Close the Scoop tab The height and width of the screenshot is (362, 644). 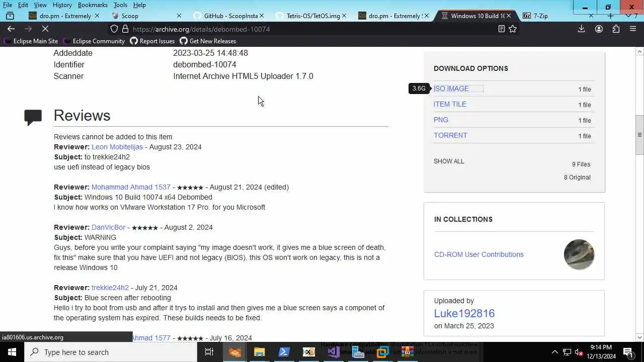pyautogui.click(x=179, y=16)
